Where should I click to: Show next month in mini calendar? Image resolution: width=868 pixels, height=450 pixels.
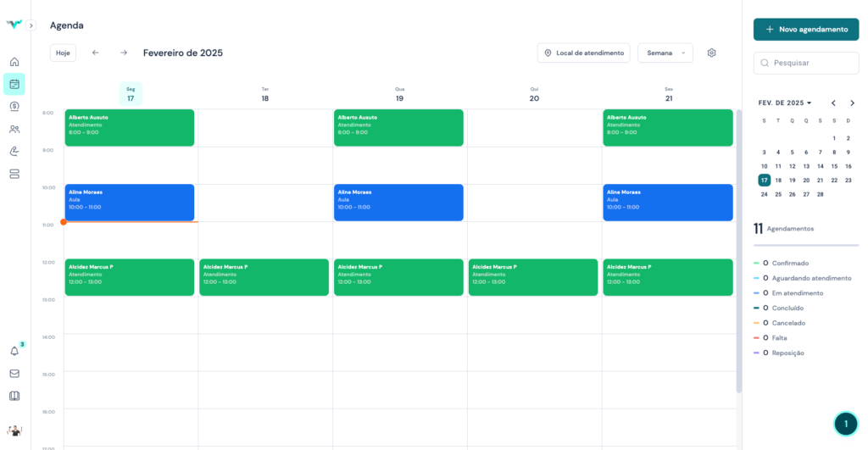coord(851,103)
